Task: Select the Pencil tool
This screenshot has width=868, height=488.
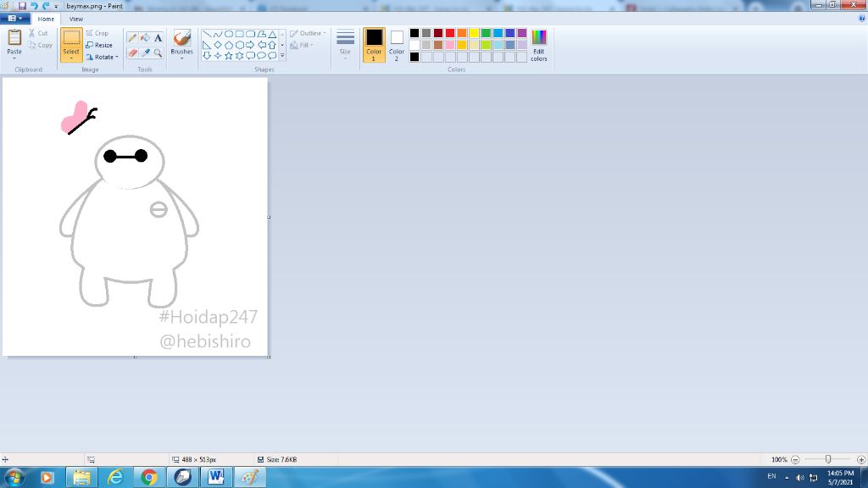Action: point(132,38)
